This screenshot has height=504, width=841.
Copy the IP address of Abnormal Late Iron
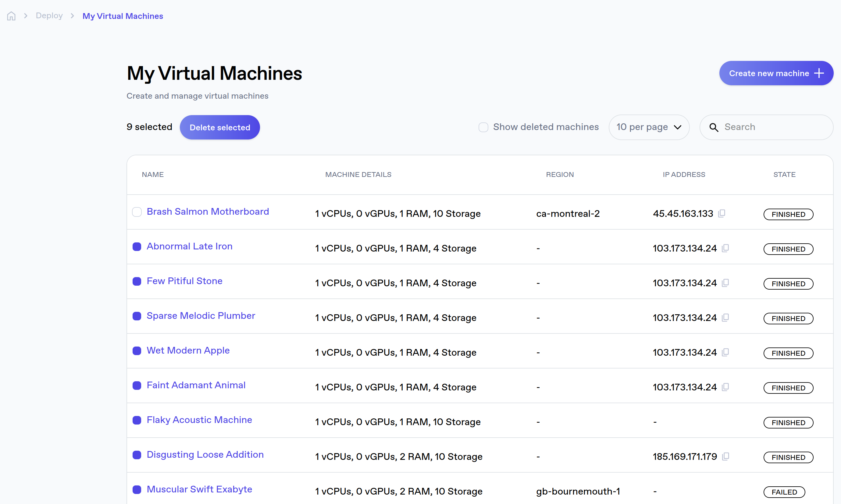[725, 248]
